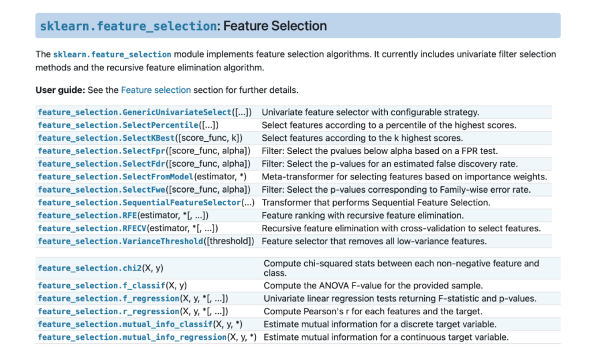Select the feature_selection.r_regression link
The height and width of the screenshot is (364, 591).
pyautogui.click(x=108, y=312)
